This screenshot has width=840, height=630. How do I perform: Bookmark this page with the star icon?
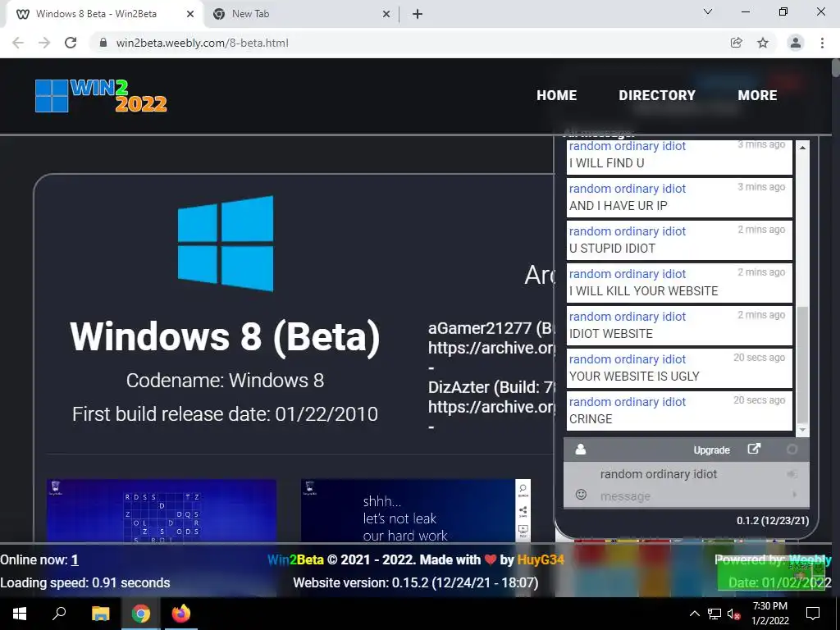tap(763, 43)
